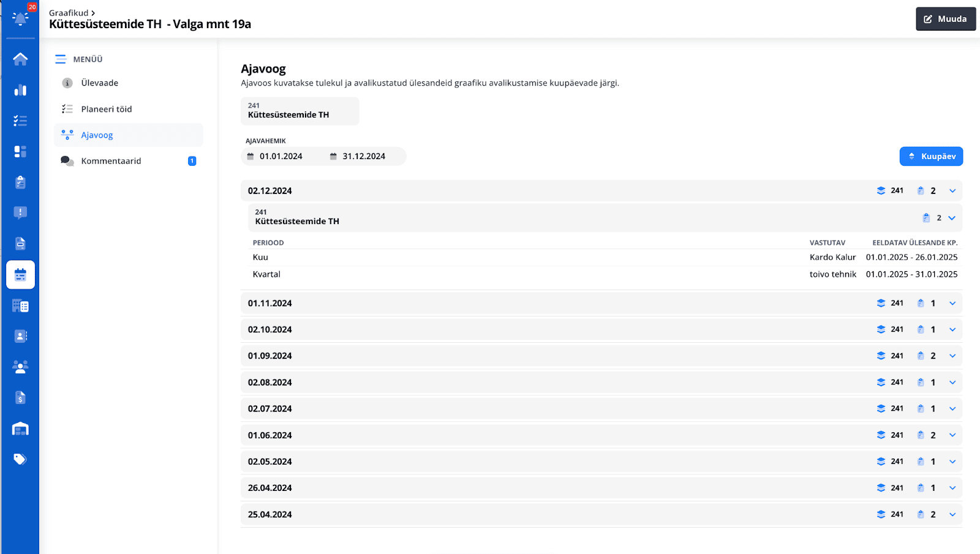Open the checklist tasks icon in sidebar
The height and width of the screenshot is (554, 980).
(20, 121)
